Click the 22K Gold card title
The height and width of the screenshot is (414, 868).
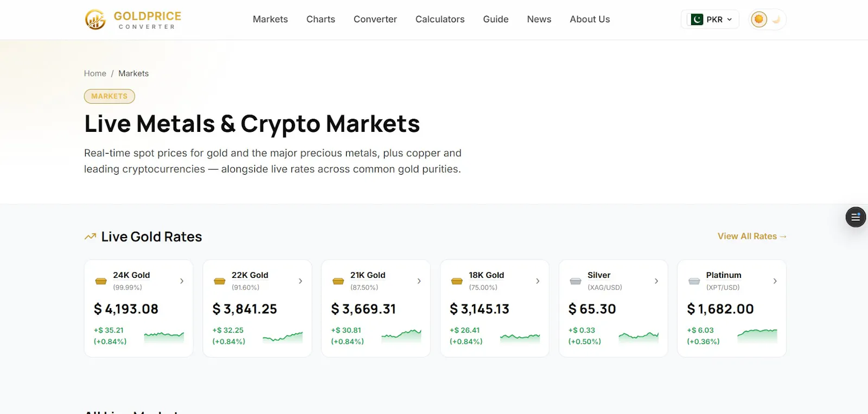tap(250, 275)
